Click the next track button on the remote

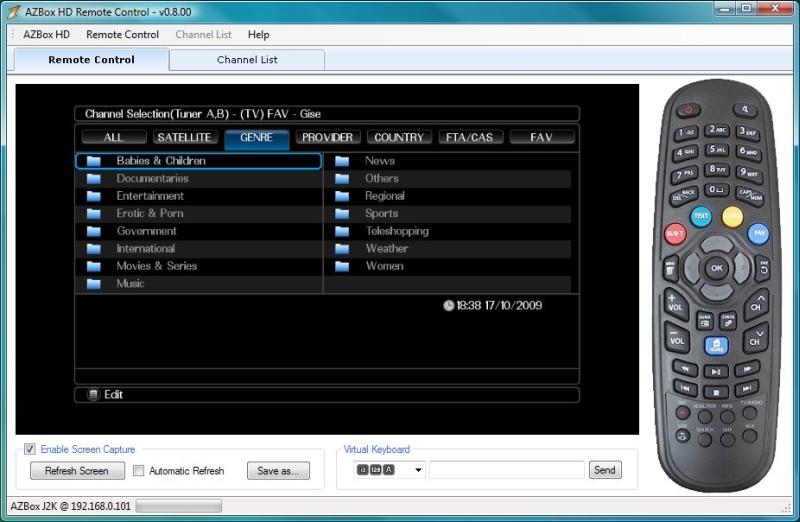(747, 388)
